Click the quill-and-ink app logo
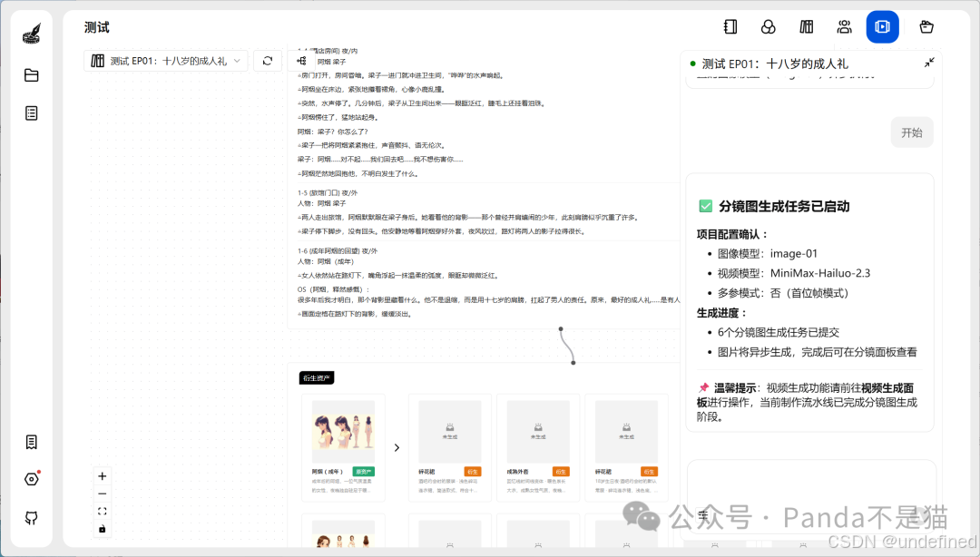This screenshot has width=980, height=557. coord(31,34)
